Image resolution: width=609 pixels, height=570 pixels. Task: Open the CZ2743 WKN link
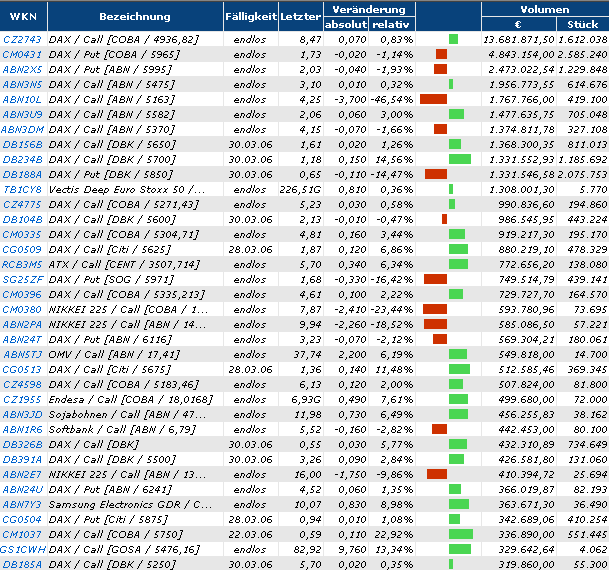pyautogui.click(x=22, y=40)
